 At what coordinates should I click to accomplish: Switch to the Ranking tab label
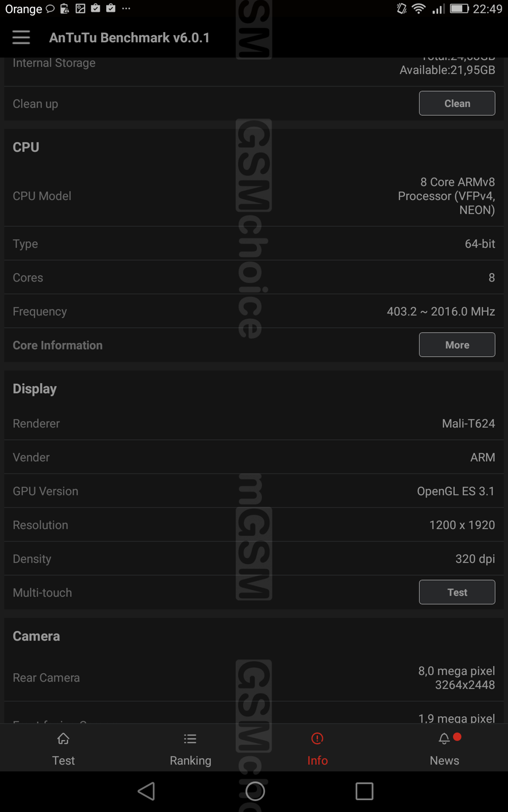click(x=190, y=760)
